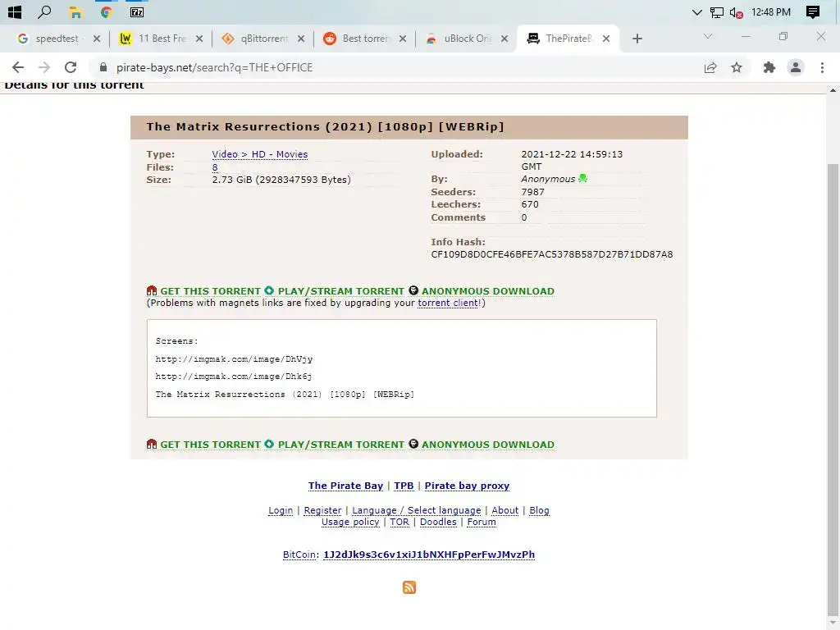Image resolution: width=840 pixels, height=630 pixels.
Task: Open Language / Select language link
Action: 416,510
